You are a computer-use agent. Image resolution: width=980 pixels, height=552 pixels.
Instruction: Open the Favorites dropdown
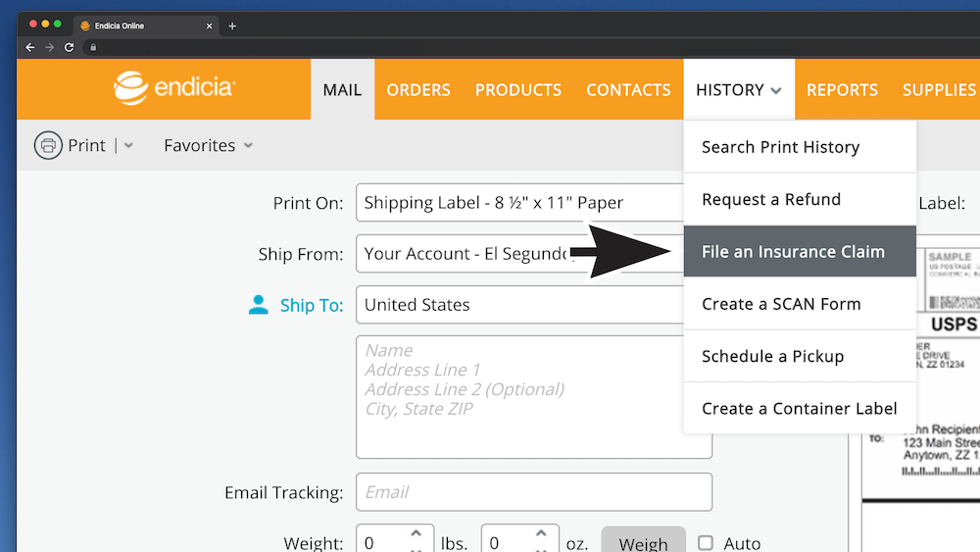pyautogui.click(x=208, y=146)
